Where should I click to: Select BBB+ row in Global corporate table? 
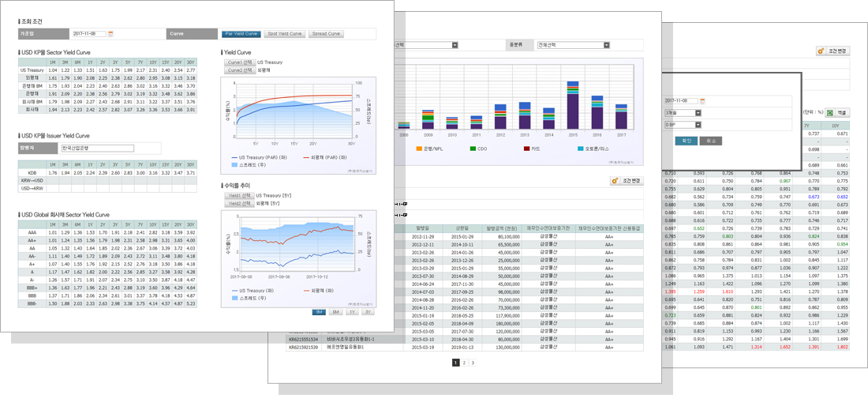pyautogui.click(x=107, y=288)
